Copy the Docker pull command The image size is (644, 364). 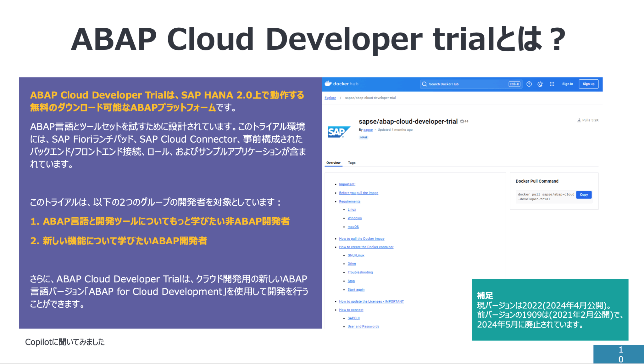coord(584,195)
